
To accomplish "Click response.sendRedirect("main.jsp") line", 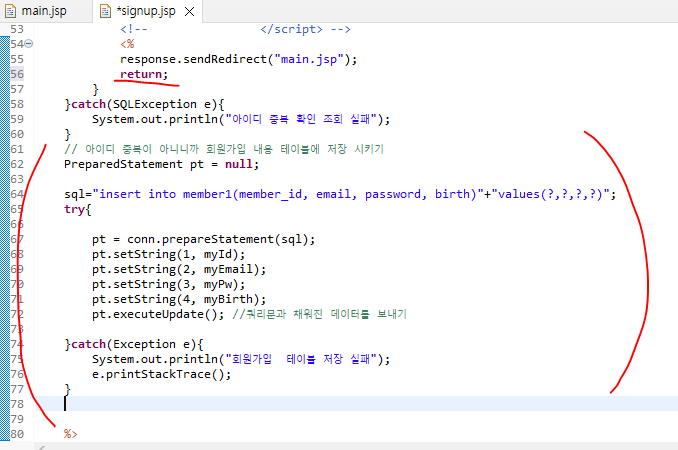I will (239, 59).
